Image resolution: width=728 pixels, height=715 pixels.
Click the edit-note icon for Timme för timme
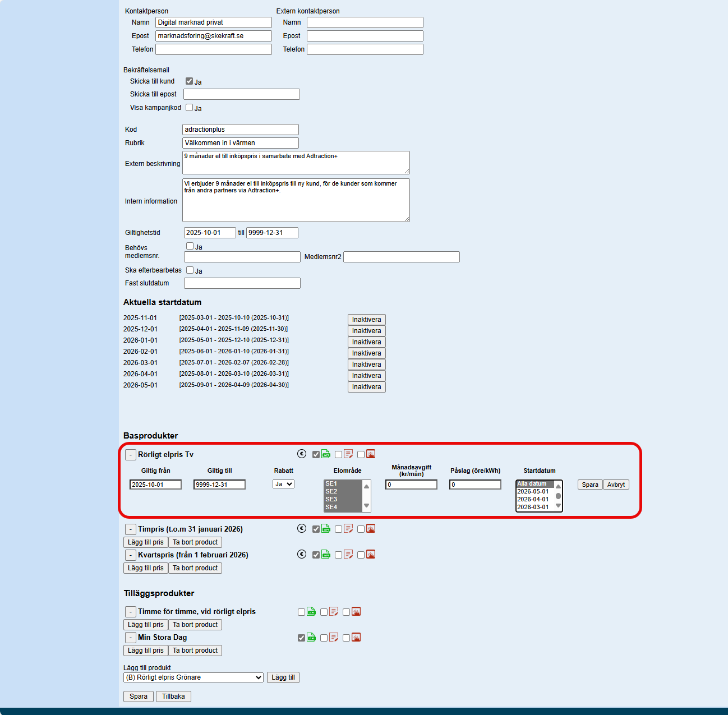[334, 612]
